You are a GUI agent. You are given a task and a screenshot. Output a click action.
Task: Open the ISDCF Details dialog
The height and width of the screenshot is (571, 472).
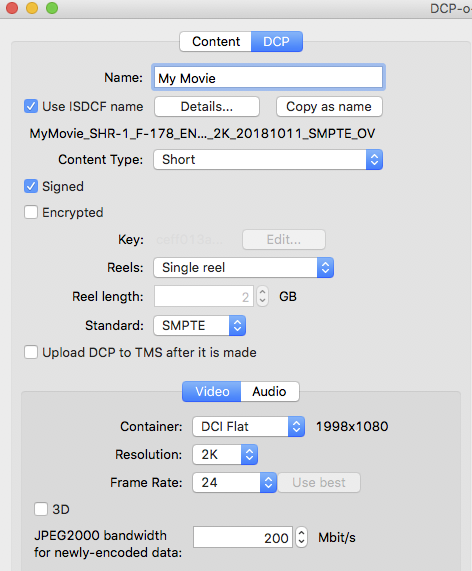pyautogui.click(x=207, y=107)
